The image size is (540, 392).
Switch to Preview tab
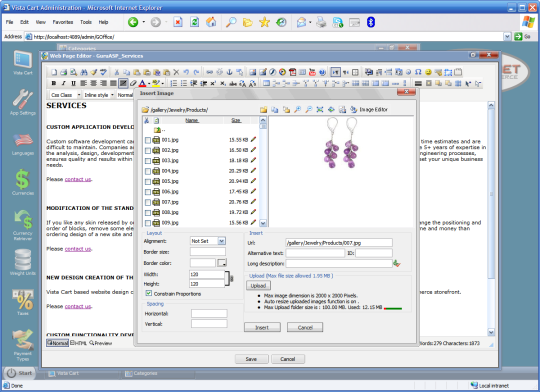tap(101, 343)
